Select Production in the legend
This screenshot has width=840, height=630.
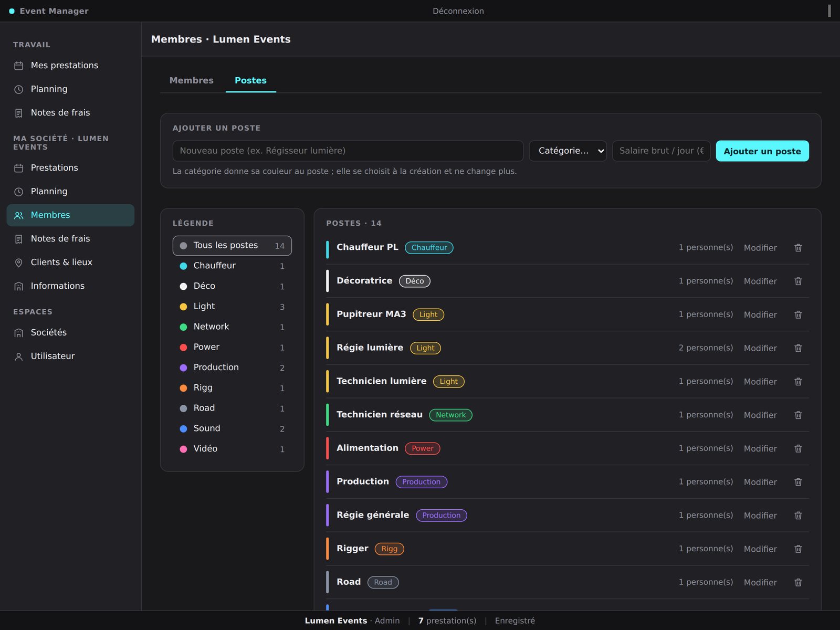pos(232,367)
